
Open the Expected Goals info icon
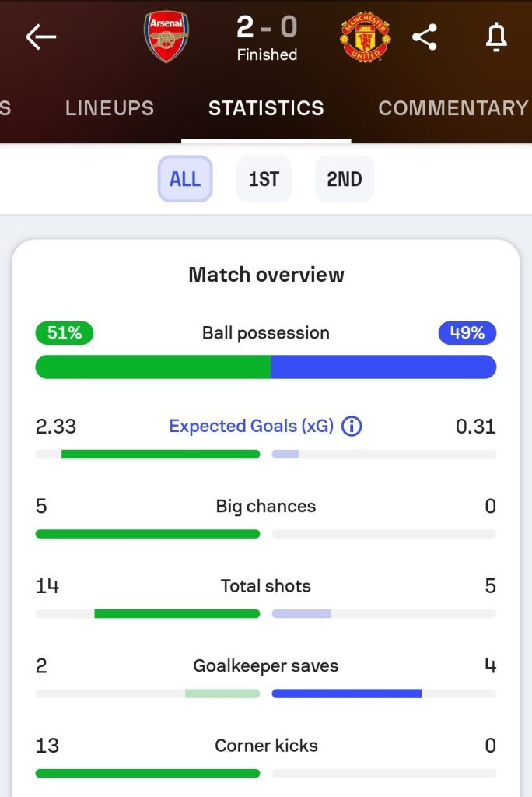[352, 426]
